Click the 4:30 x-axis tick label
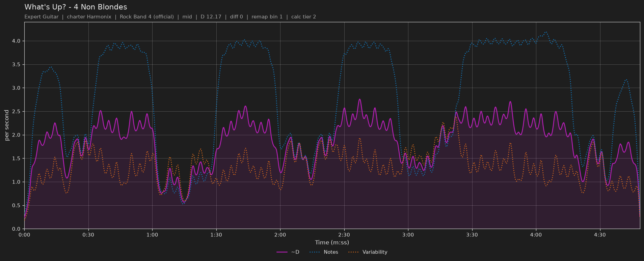The image size is (644, 261). [x=600, y=235]
